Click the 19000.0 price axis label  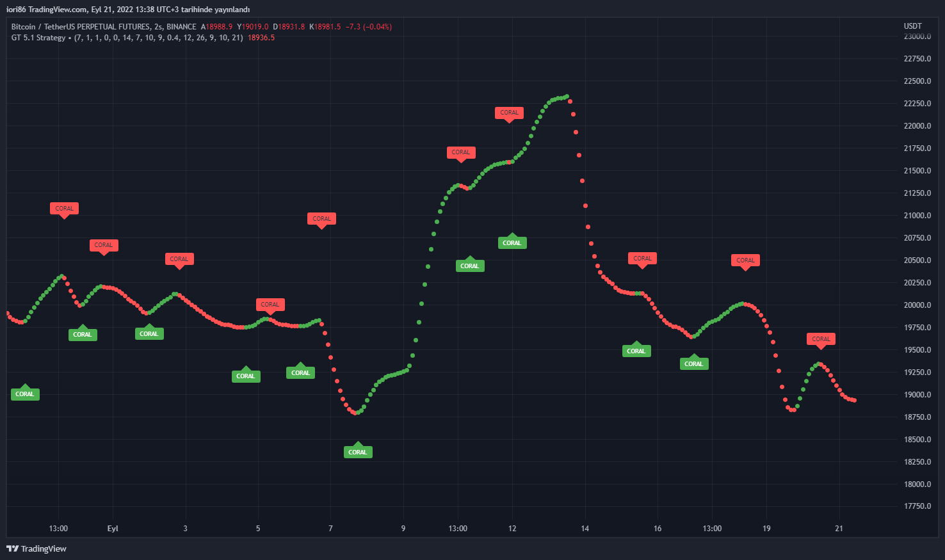pyautogui.click(x=917, y=395)
